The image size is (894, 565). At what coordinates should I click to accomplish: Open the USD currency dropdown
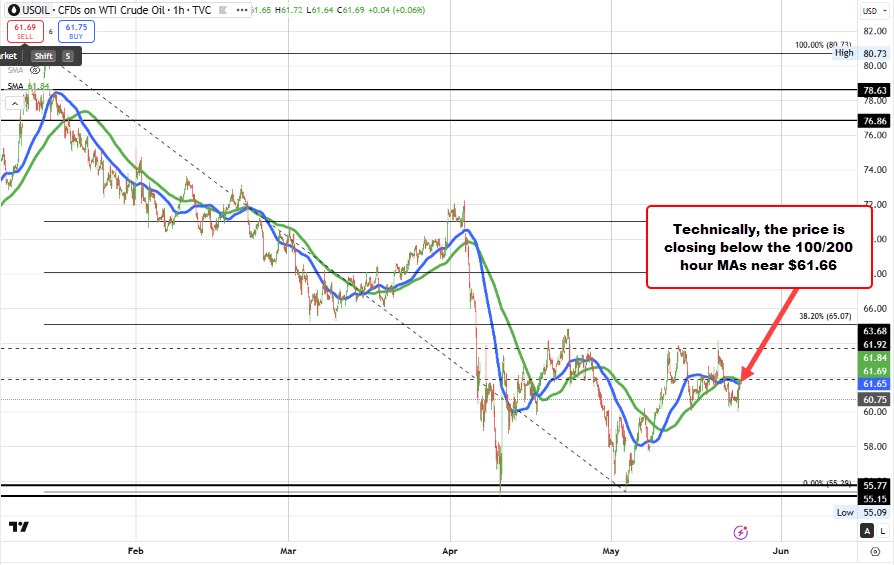(x=870, y=11)
